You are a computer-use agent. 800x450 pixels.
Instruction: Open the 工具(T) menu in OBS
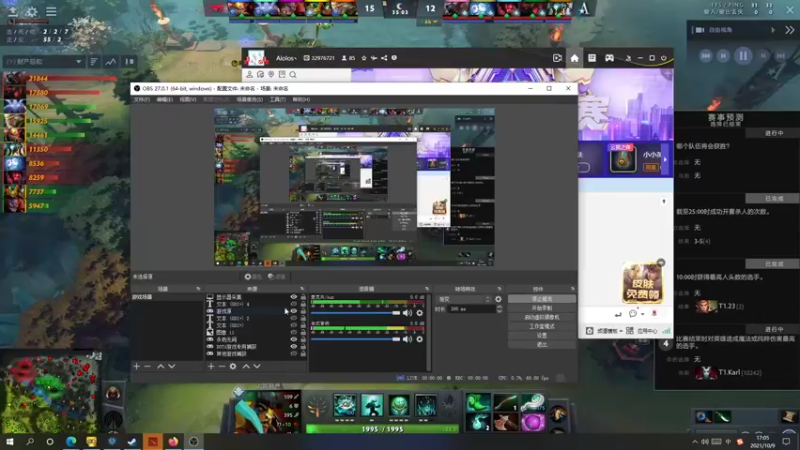click(278, 99)
